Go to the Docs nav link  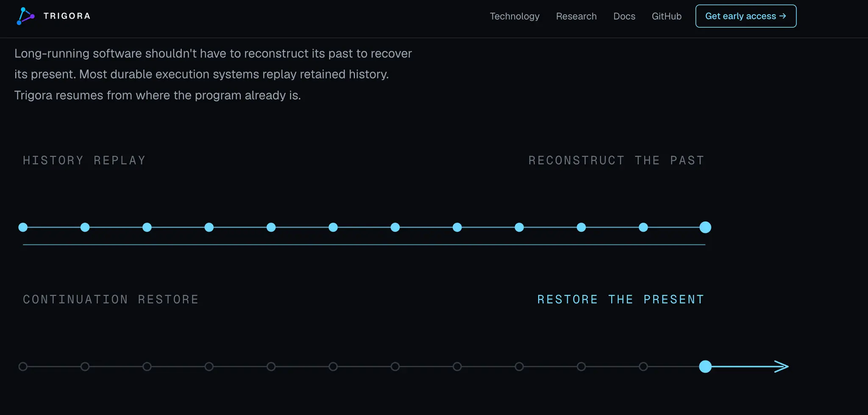[x=624, y=16]
